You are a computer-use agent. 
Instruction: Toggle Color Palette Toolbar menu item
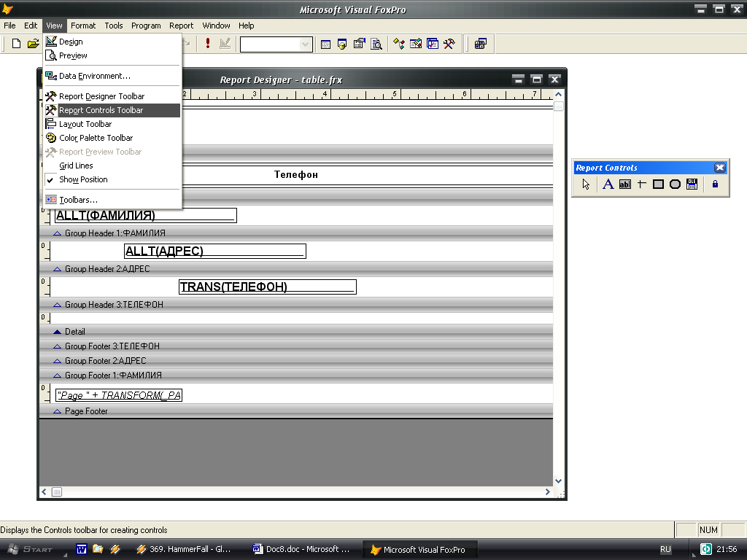tap(112, 138)
